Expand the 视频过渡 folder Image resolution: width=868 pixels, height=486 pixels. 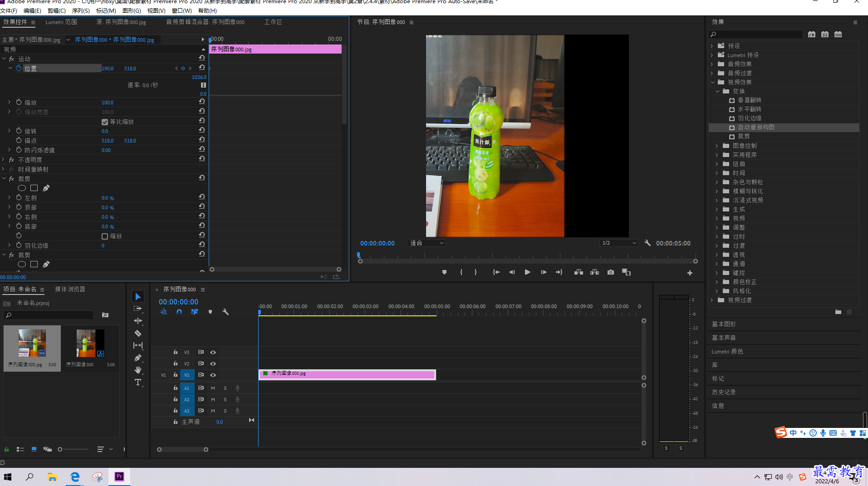point(712,300)
